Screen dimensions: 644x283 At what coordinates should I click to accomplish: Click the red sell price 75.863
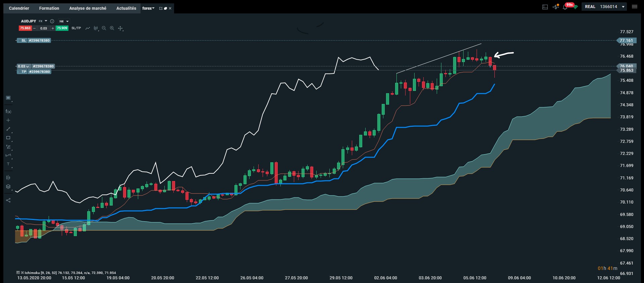coord(25,28)
